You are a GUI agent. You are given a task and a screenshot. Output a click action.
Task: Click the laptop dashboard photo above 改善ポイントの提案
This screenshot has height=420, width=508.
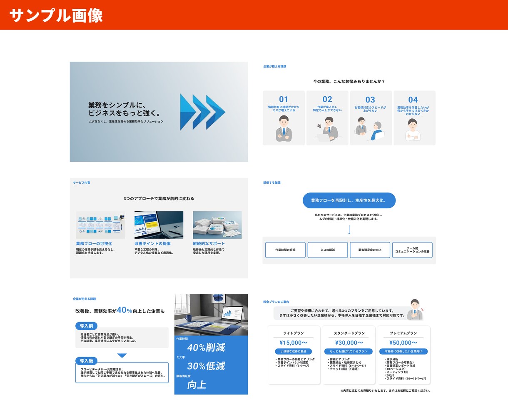pos(159,225)
